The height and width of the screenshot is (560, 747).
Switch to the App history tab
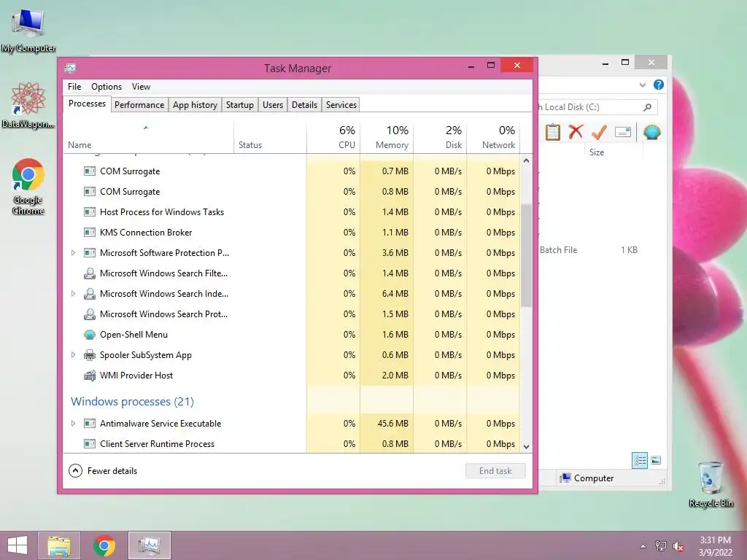(x=195, y=105)
